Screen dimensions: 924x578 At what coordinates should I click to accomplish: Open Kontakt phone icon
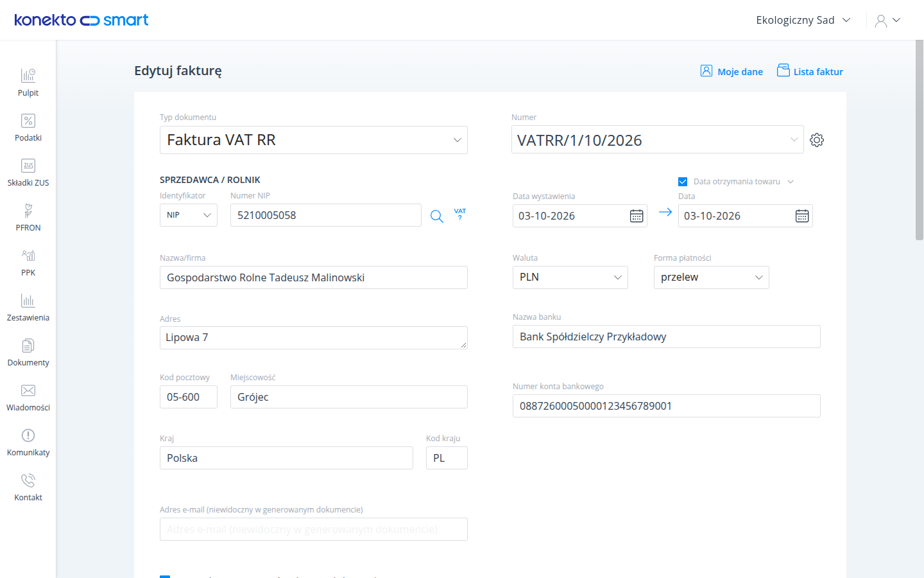pyautogui.click(x=28, y=480)
